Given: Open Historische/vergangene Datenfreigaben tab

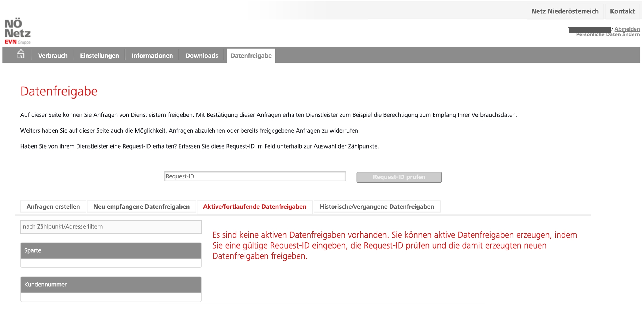Looking at the screenshot, I should [x=377, y=207].
